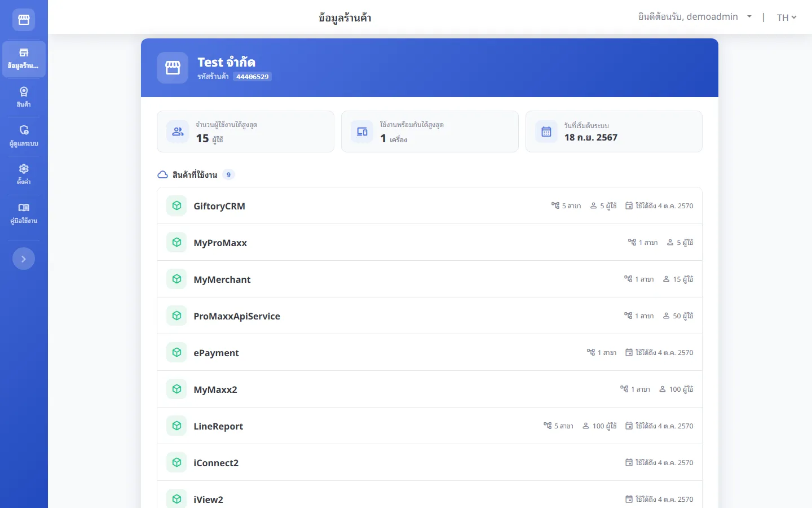Select the GiftoryCRM product name
This screenshot has width=812, height=508.
(219, 206)
